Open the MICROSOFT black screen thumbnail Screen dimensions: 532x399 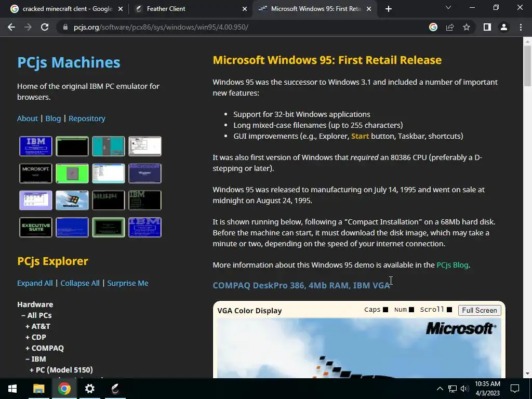point(36,174)
